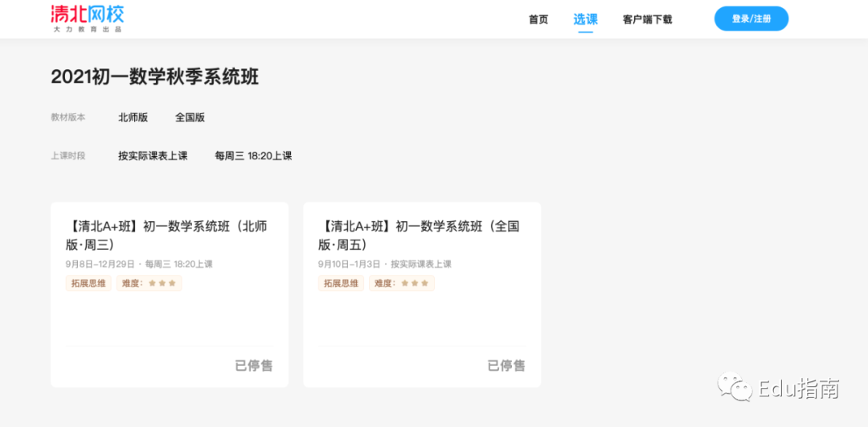The width and height of the screenshot is (868, 427).
Task: Click the 登录/注册 button
Action: [751, 18]
